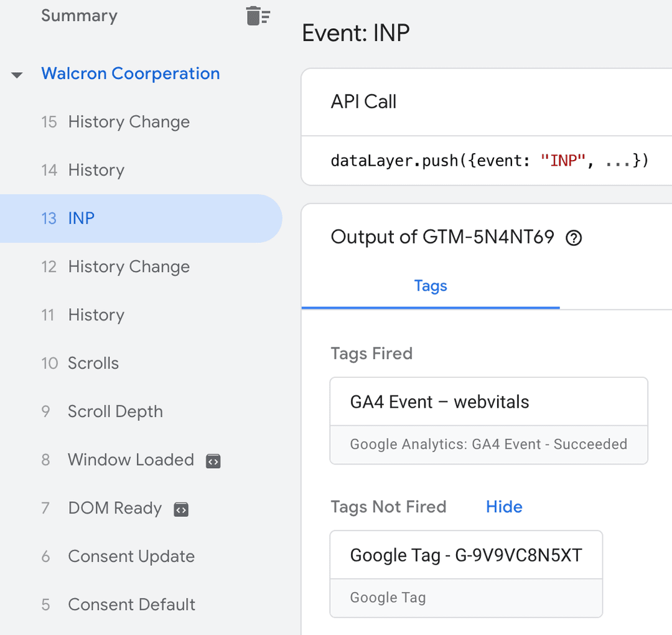Select the Scrolls event
This screenshot has height=635, width=672.
[93, 363]
